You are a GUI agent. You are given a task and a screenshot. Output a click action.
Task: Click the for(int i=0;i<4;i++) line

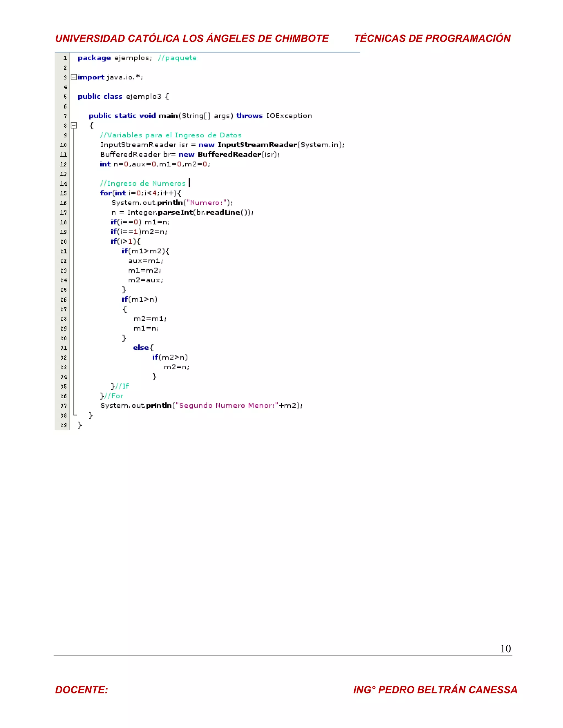140,193
